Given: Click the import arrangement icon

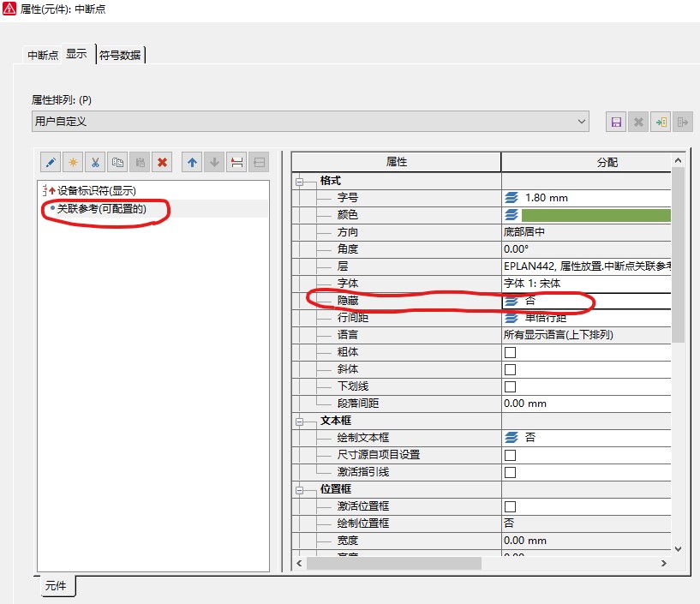Looking at the screenshot, I should [661, 122].
